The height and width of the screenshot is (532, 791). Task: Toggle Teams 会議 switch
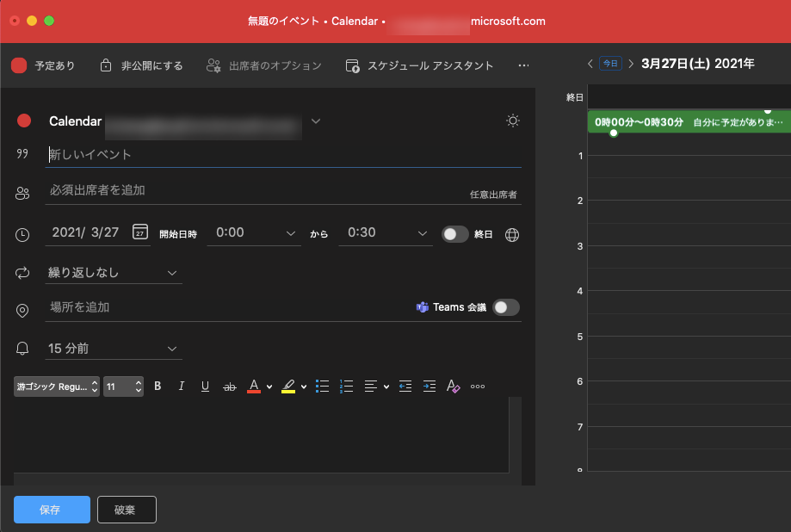506,307
